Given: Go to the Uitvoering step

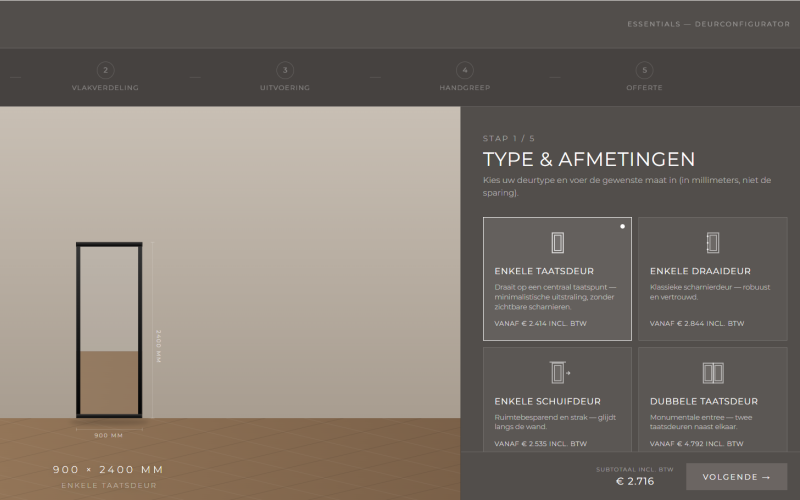Looking at the screenshot, I should [x=285, y=88].
